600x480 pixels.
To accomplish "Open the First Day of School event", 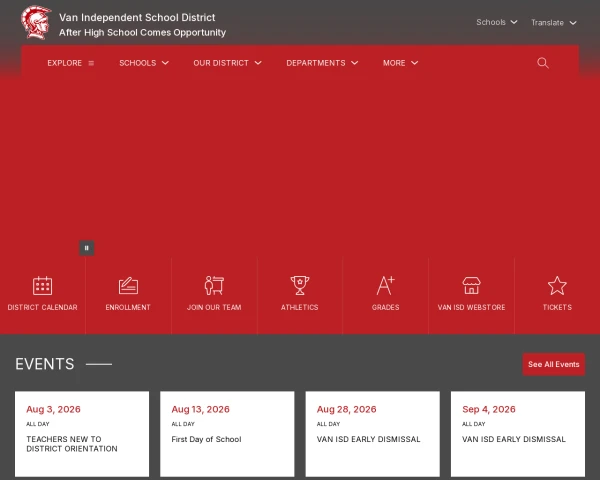I will (206, 439).
